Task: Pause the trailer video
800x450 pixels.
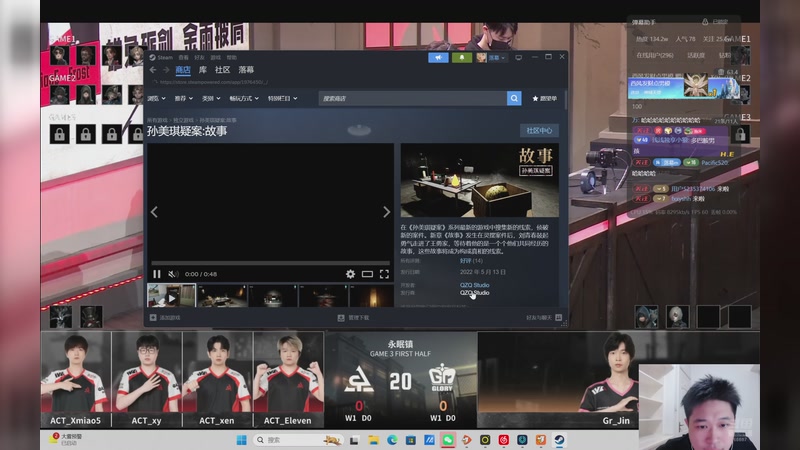Action: click(x=157, y=274)
